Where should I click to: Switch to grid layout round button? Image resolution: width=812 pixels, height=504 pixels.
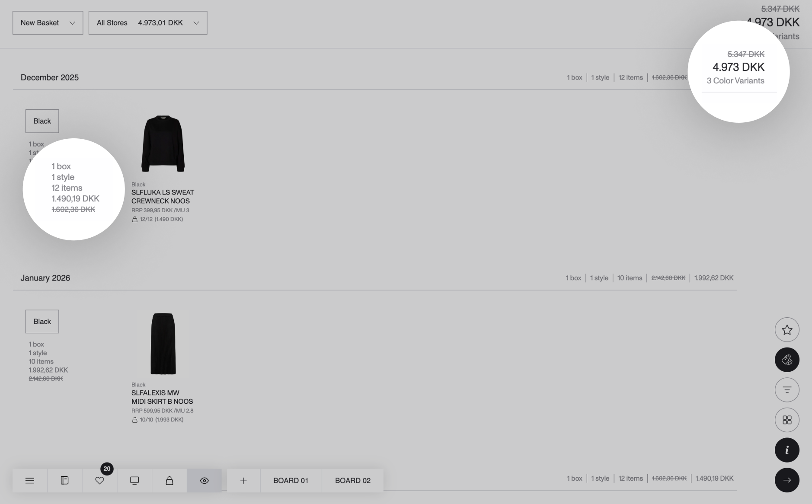pos(787,420)
